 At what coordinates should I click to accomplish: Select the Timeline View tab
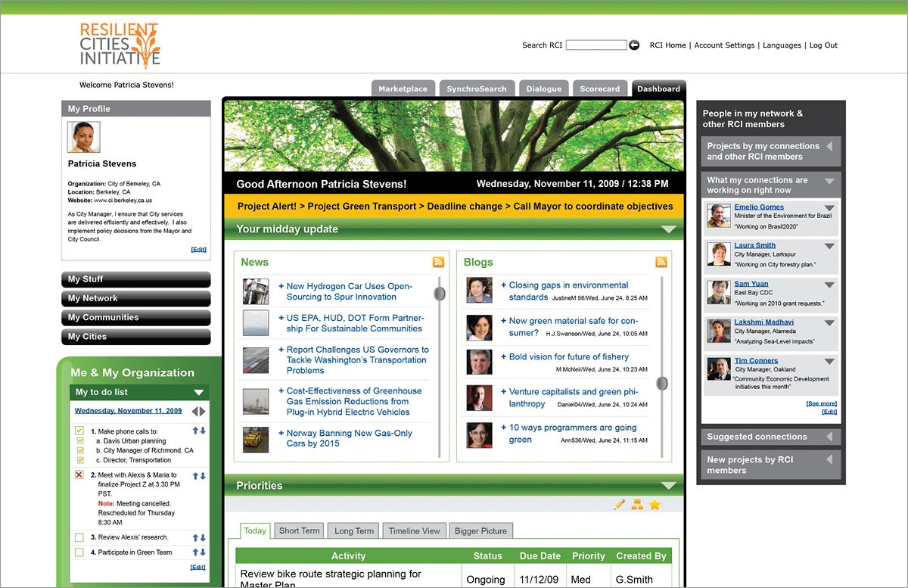tap(414, 530)
